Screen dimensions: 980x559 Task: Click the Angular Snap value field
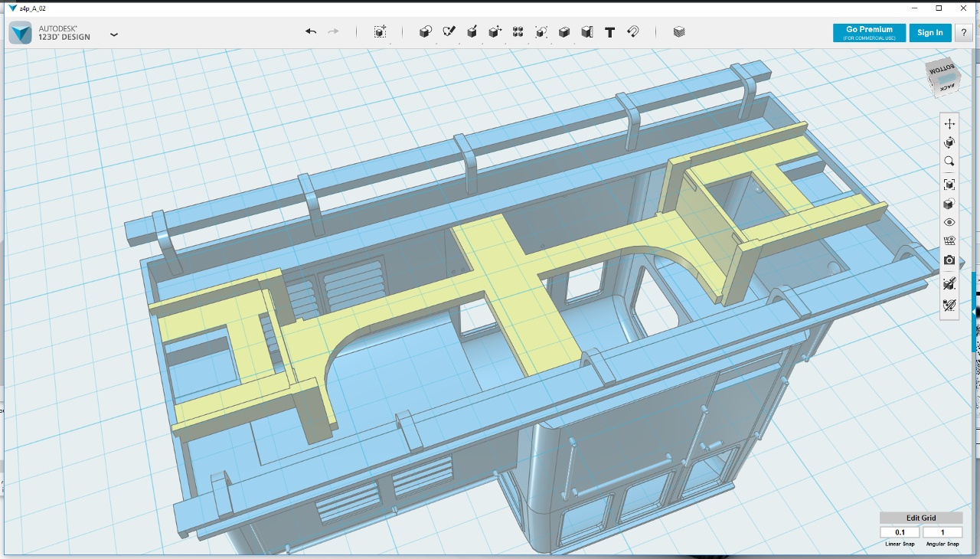(942, 532)
